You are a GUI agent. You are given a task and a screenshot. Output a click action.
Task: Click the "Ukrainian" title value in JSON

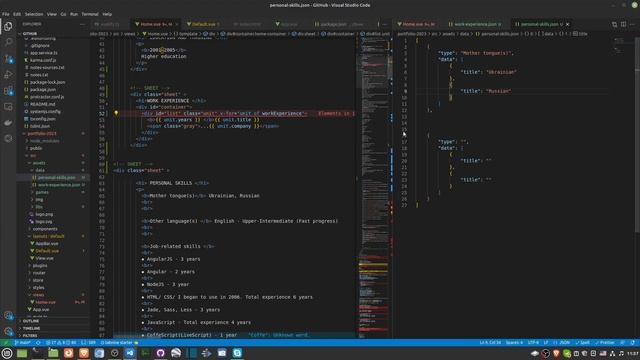tap(502, 72)
